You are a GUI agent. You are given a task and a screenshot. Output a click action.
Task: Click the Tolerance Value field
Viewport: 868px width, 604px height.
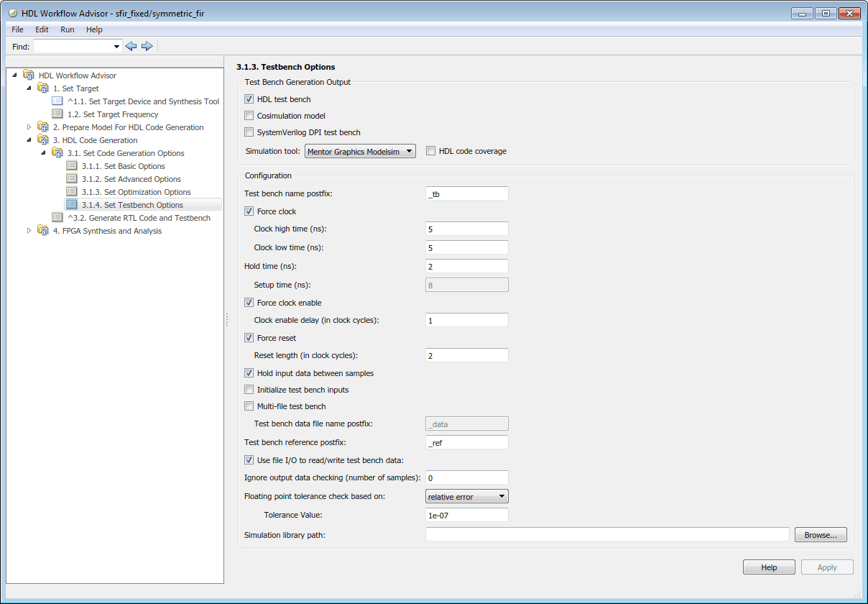coord(467,515)
